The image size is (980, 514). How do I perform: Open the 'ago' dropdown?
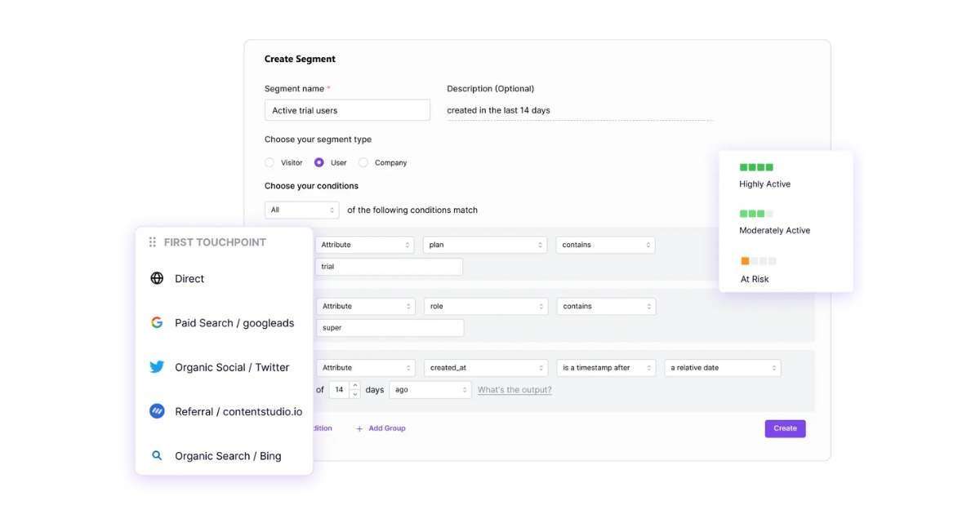(430, 390)
